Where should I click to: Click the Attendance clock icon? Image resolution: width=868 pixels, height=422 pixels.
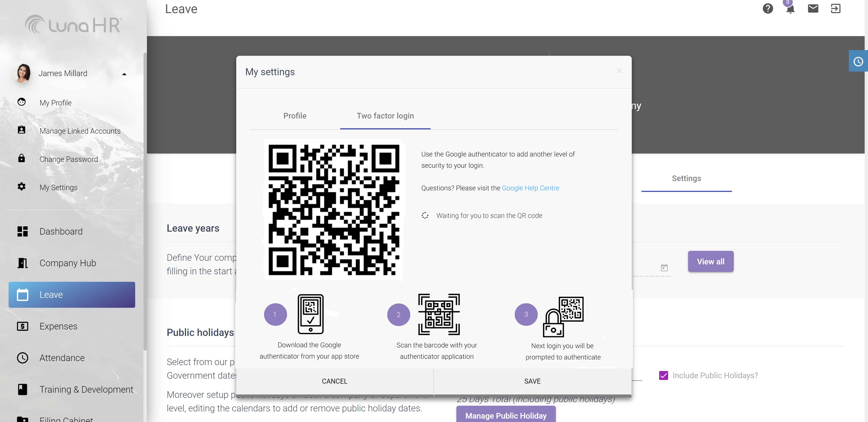point(23,358)
